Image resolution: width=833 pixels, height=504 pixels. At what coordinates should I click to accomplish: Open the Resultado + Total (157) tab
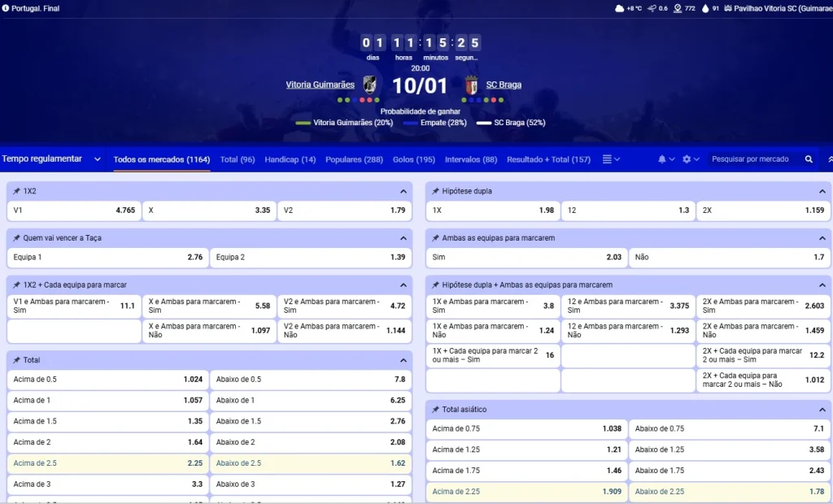coord(548,159)
